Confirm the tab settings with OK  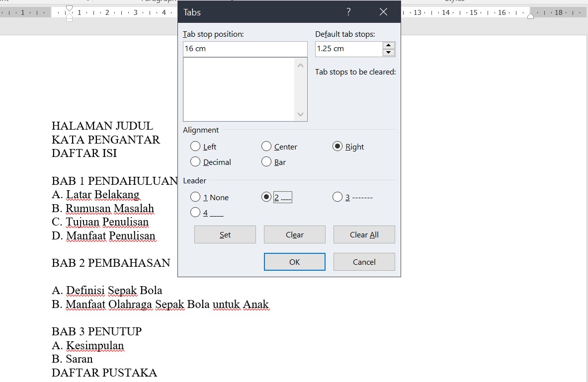click(x=294, y=262)
